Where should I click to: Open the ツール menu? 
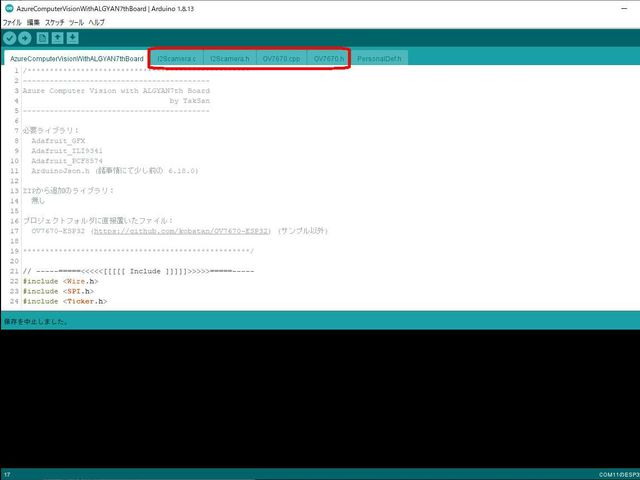[x=76, y=21]
